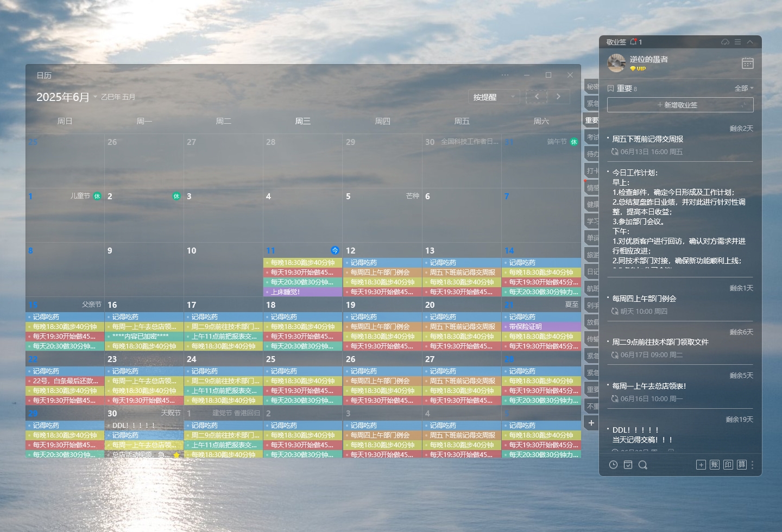
Task: Switch to the 重要 category tab
Action: (591, 121)
